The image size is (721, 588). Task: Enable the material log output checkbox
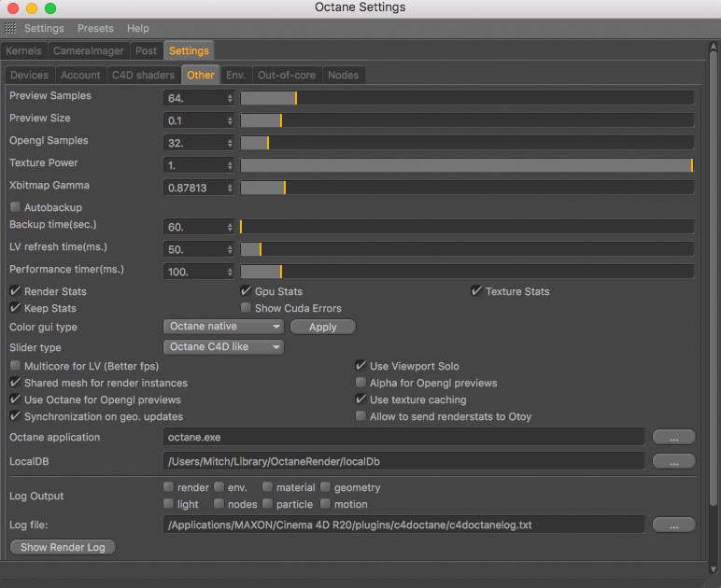pyautogui.click(x=268, y=487)
